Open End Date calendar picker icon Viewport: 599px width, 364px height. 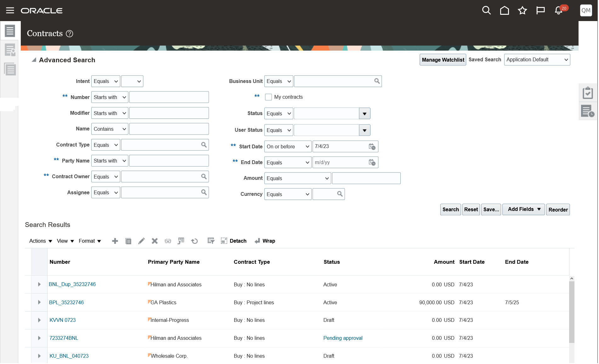coord(372,163)
